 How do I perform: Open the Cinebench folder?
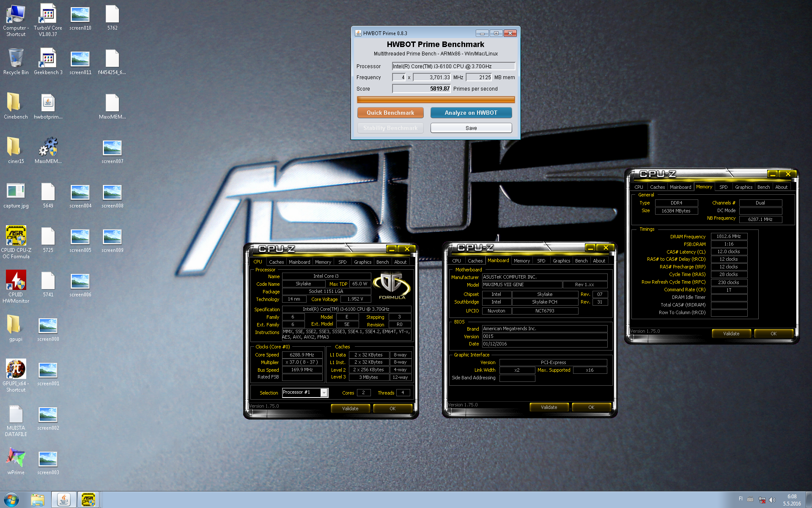click(x=16, y=106)
